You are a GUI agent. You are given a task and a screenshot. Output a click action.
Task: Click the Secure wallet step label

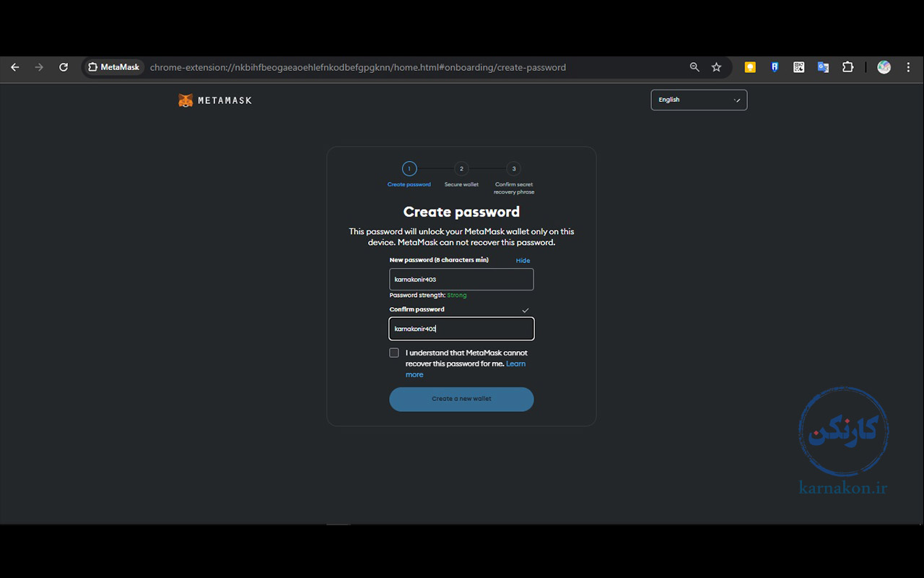click(461, 185)
